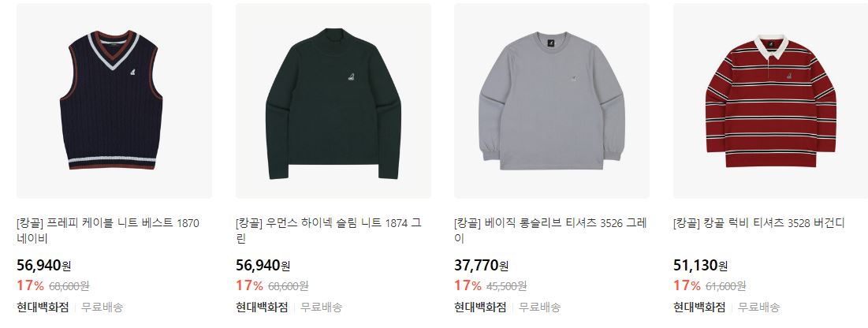
Task: Click 현대백화점 seller under green knit
Action: (x=262, y=307)
